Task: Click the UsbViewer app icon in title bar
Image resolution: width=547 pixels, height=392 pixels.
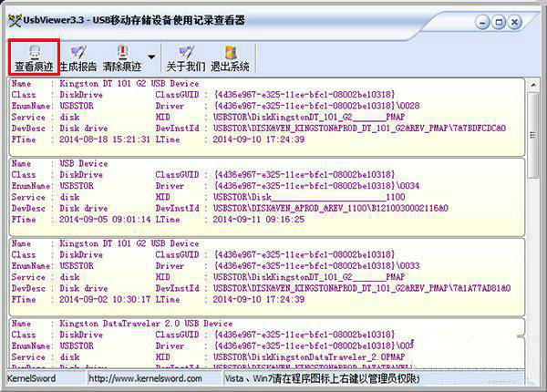Action: (x=15, y=21)
